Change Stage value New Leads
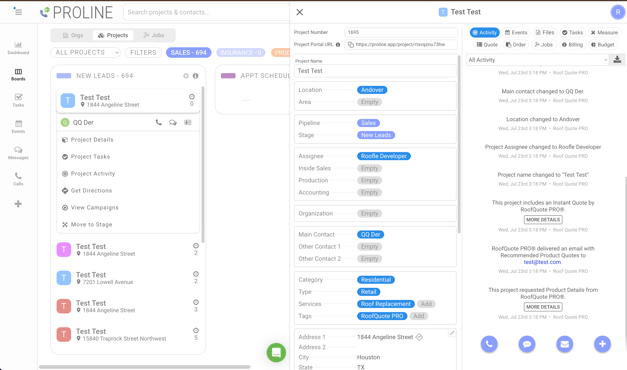Image resolution: width=627 pixels, height=370 pixels. (376, 135)
